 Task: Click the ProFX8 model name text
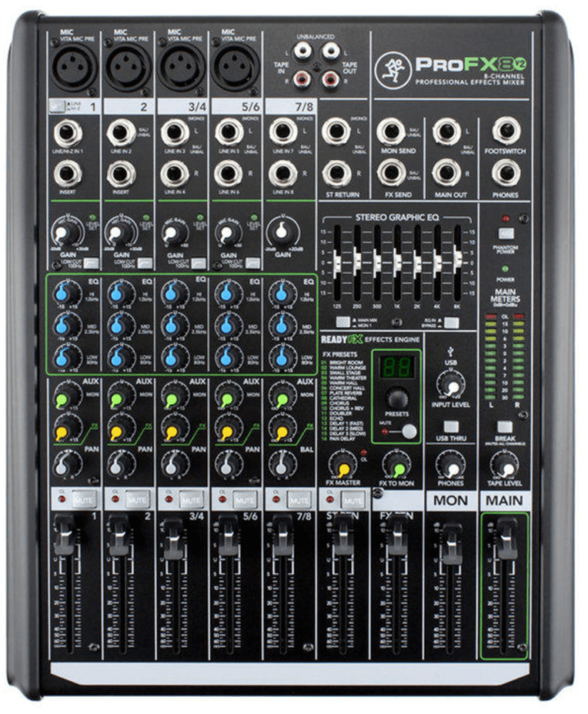point(470,64)
